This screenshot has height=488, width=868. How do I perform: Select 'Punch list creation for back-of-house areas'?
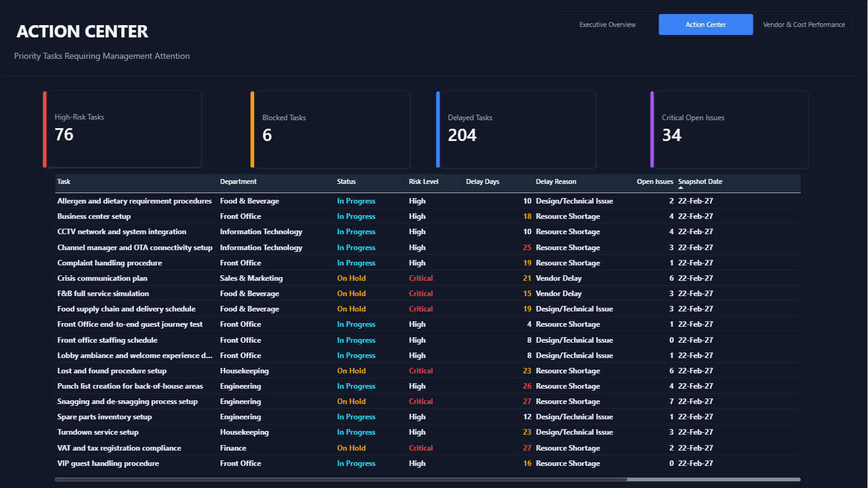130,386
